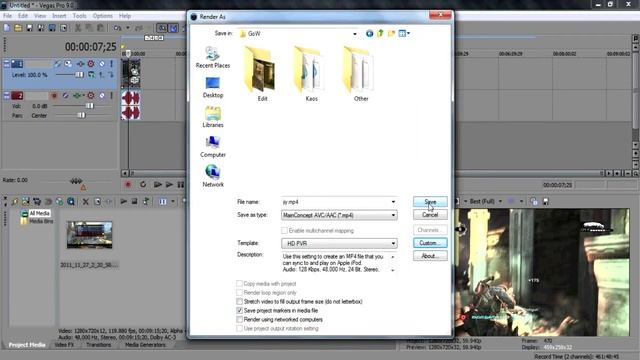Screen dimensions: 640x360
Task: Open track 1 Track Motion icon
Action: 68,64
